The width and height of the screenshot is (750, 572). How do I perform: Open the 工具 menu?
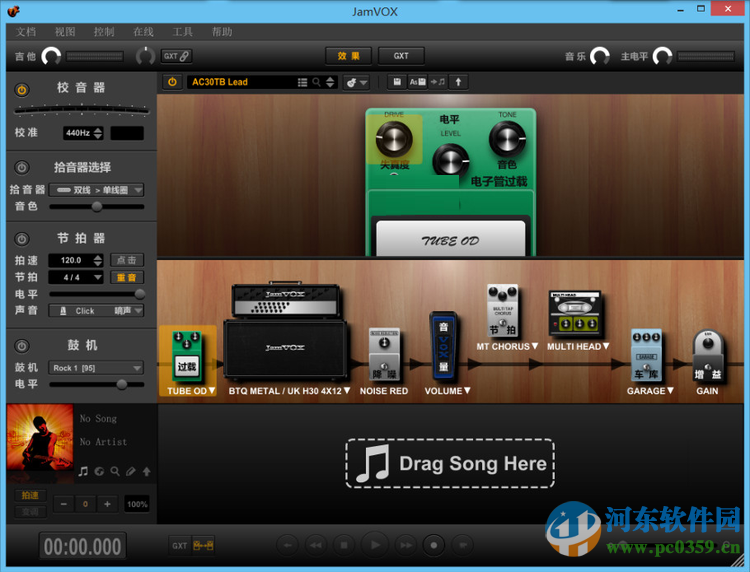(183, 32)
